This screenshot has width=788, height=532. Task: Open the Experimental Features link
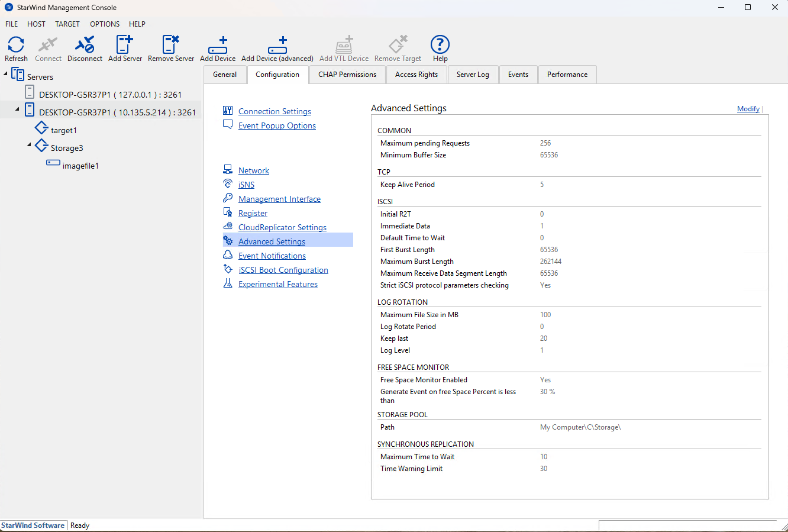pos(278,284)
